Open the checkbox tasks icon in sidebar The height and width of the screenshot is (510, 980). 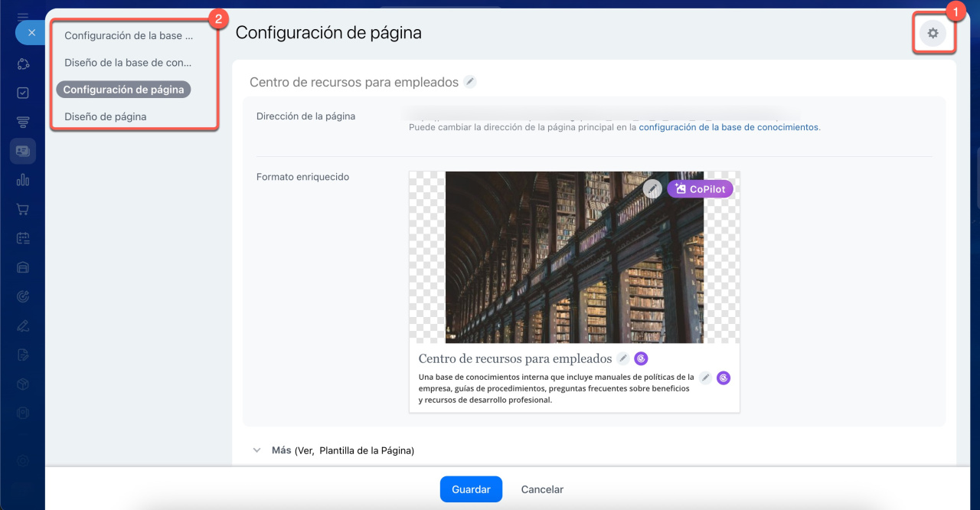click(x=23, y=93)
